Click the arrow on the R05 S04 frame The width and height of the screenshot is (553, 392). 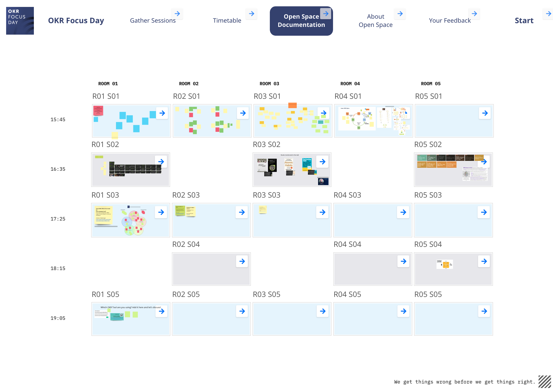click(484, 262)
